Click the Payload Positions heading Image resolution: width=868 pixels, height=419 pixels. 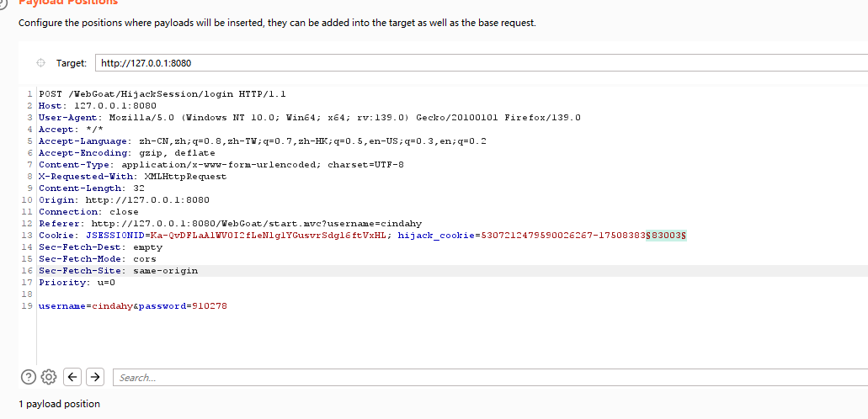(x=68, y=3)
